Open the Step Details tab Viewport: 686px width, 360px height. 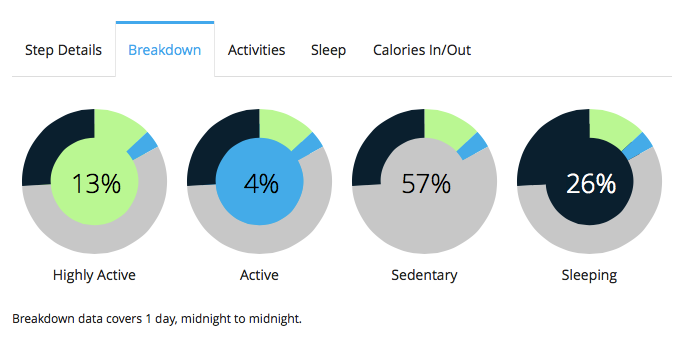[x=63, y=50]
